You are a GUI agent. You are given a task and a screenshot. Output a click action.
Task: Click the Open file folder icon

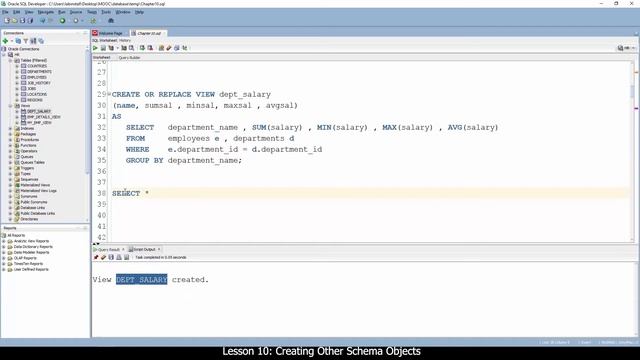15,20
